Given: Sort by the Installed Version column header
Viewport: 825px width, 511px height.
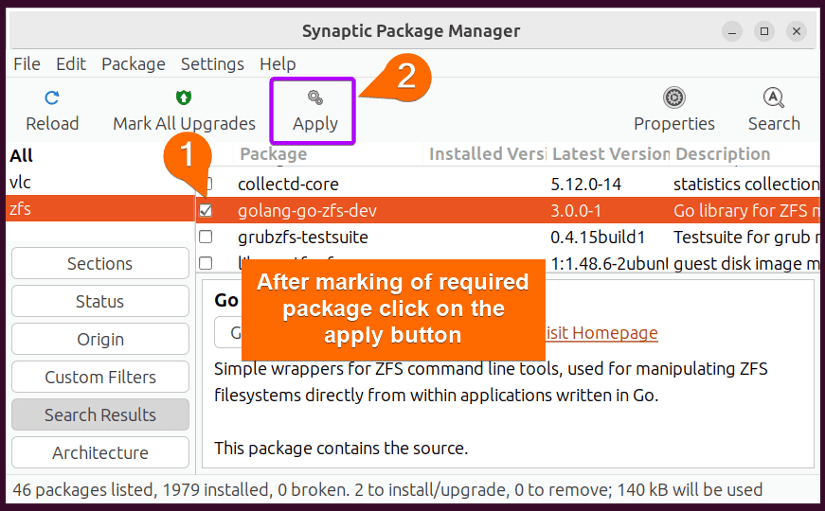Looking at the screenshot, I should (x=486, y=154).
